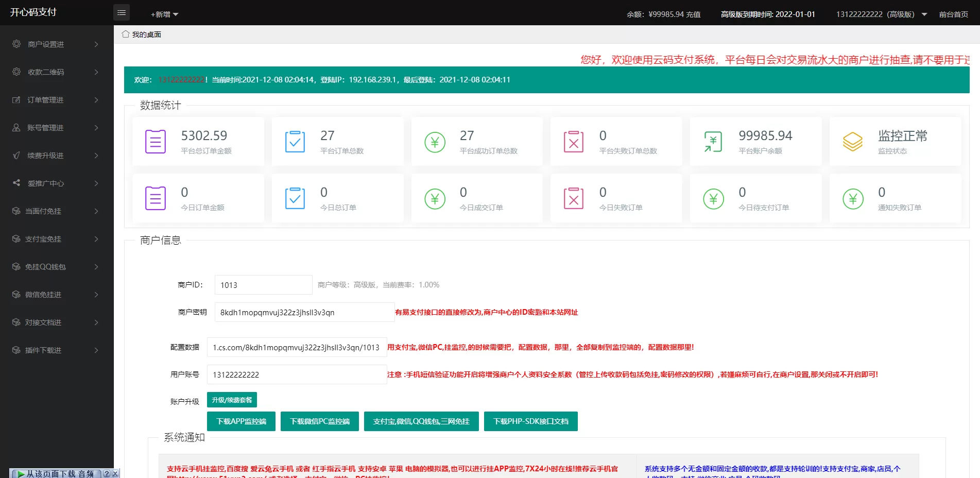Click the red X icon for 平台失败订单总数
Viewport: 980px width, 478px height.
[574, 142]
